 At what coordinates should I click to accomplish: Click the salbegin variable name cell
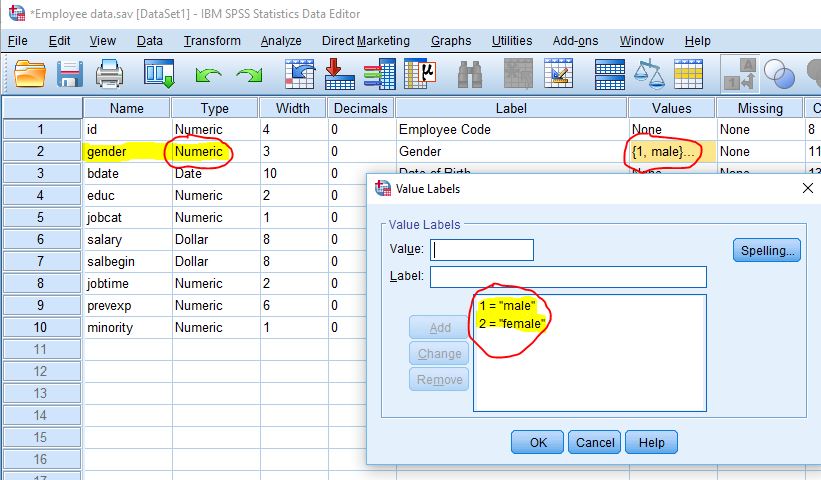pyautogui.click(x=127, y=262)
